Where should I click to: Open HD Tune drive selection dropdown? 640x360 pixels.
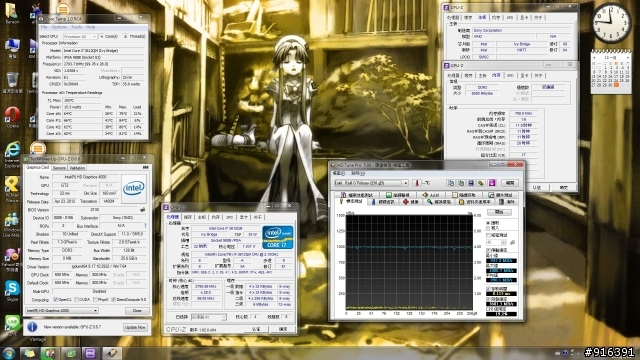click(x=371, y=183)
